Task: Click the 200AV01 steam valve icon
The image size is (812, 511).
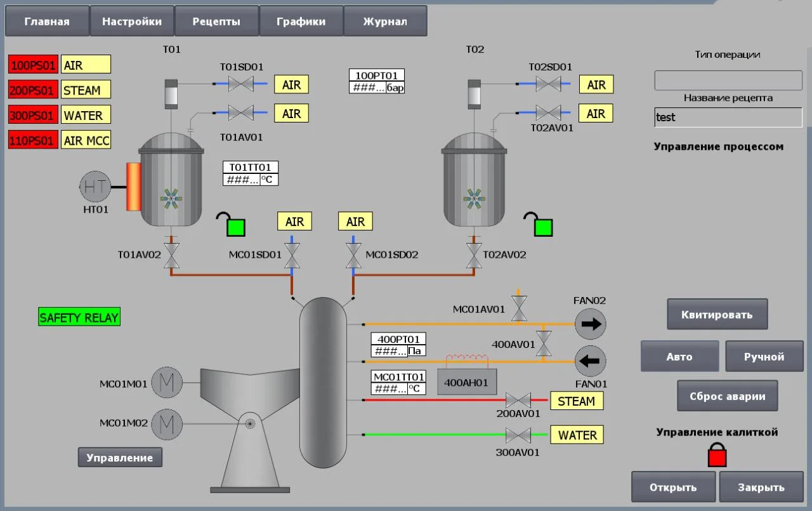Action: coord(518,401)
